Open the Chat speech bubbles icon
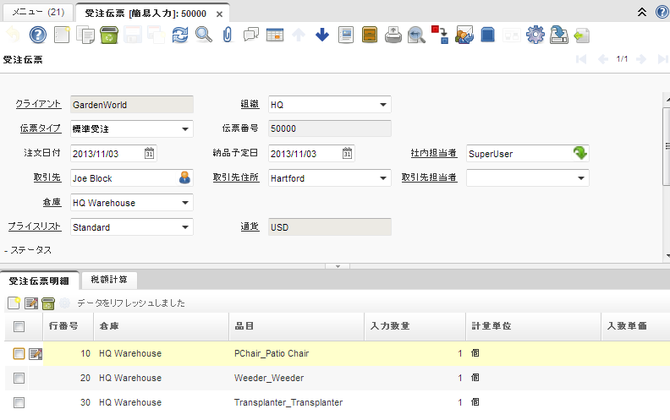 (251, 35)
